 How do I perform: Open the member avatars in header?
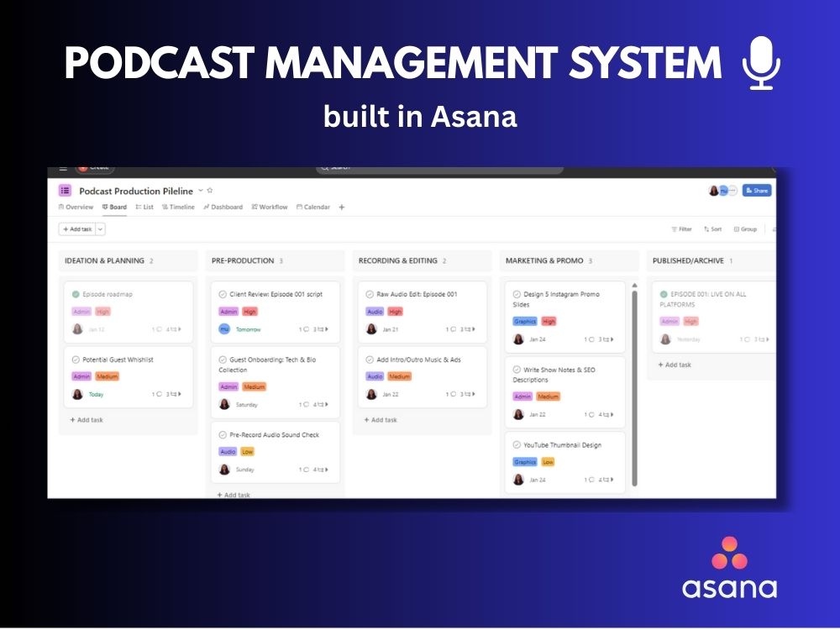pos(722,190)
